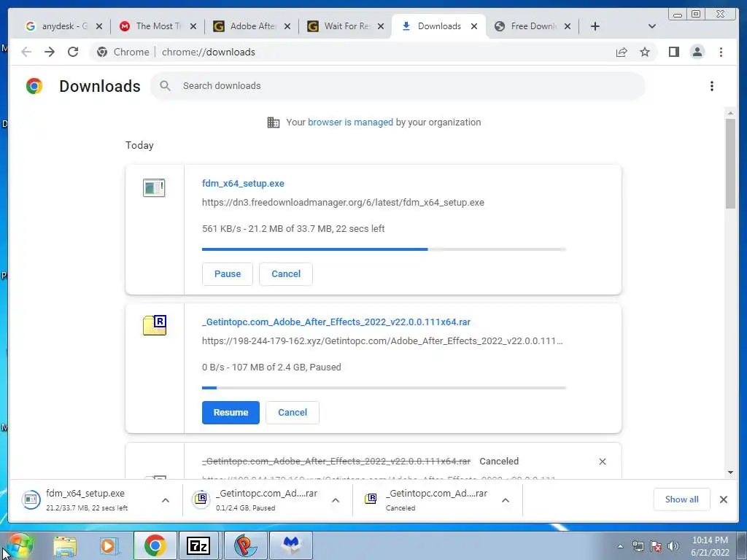Click the magnifier icon in Search downloads
Screen dimensions: 747x560
click(165, 86)
